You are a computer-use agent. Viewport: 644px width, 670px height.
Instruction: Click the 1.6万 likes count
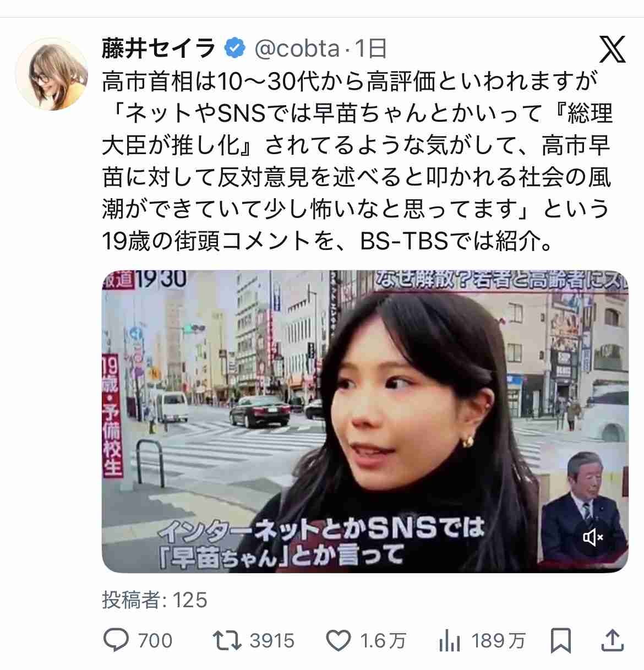coord(383,641)
